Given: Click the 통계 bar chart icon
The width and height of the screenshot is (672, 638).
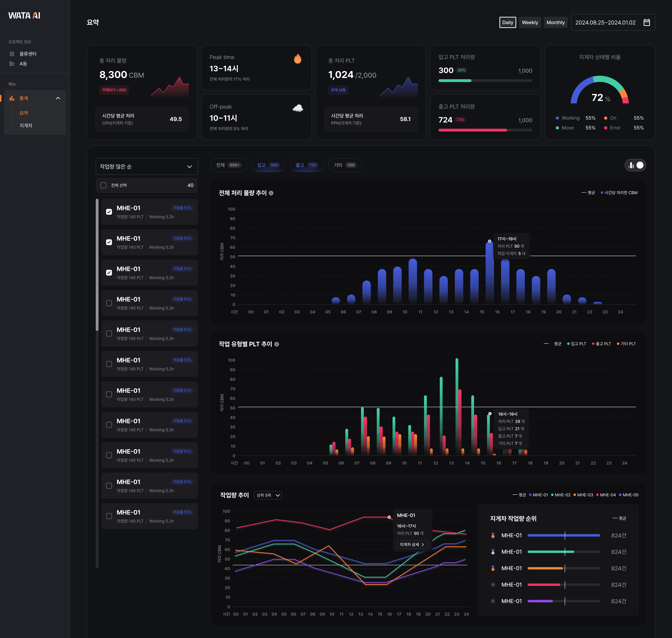Looking at the screenshot, I should 12,98.
